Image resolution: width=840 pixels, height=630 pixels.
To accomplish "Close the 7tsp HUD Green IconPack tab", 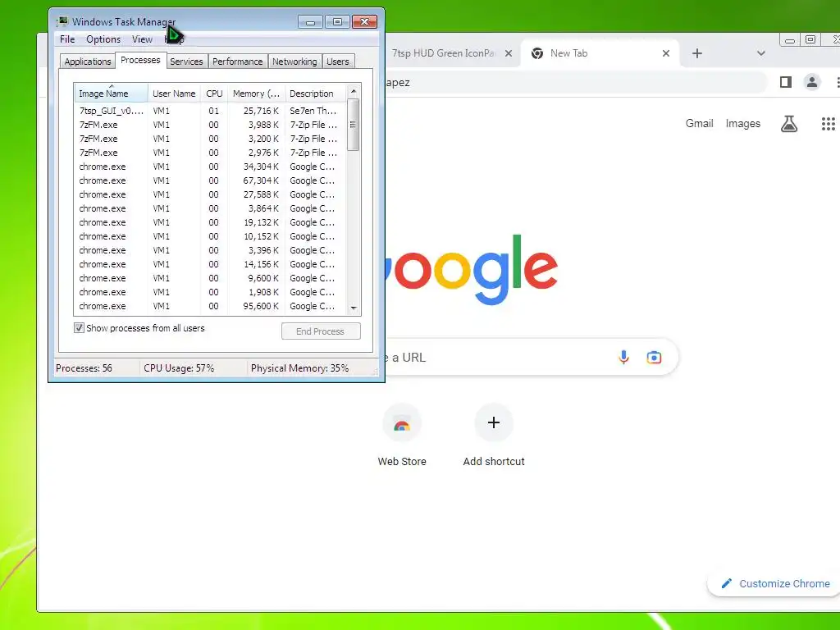I will point(509,53).
